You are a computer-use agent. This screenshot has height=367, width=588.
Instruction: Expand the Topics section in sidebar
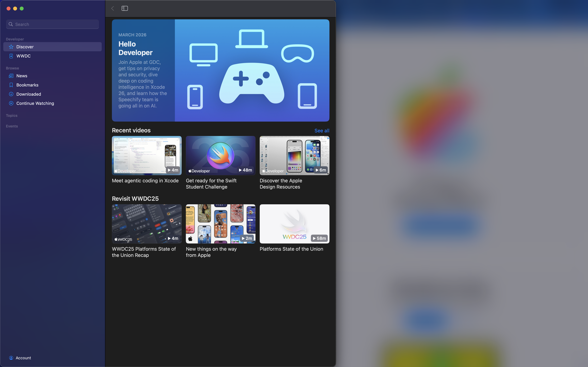point(11,115)
